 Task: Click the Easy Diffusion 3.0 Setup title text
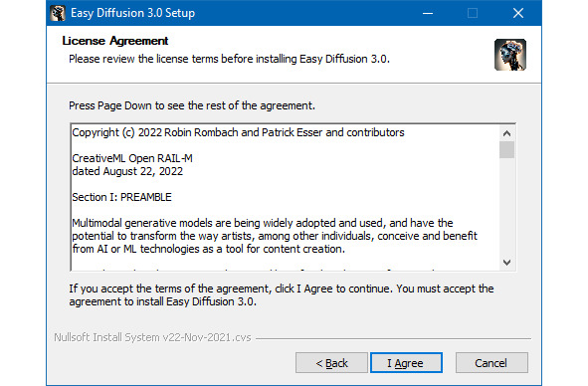coord(132,13)
